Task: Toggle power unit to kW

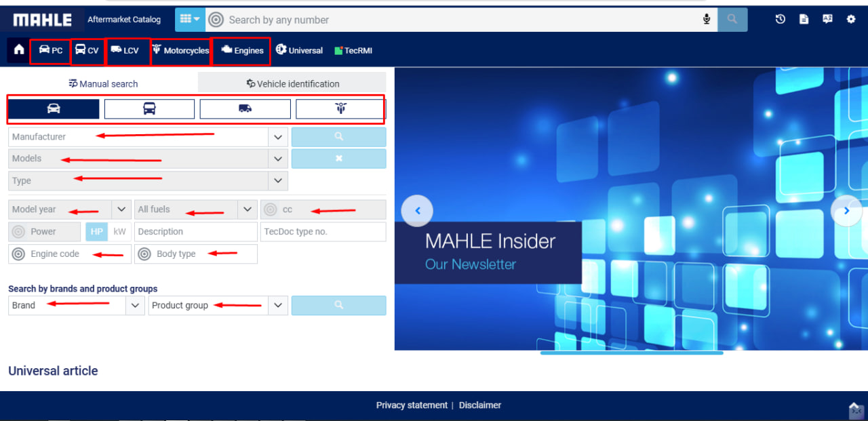Action: coord(120,232)
